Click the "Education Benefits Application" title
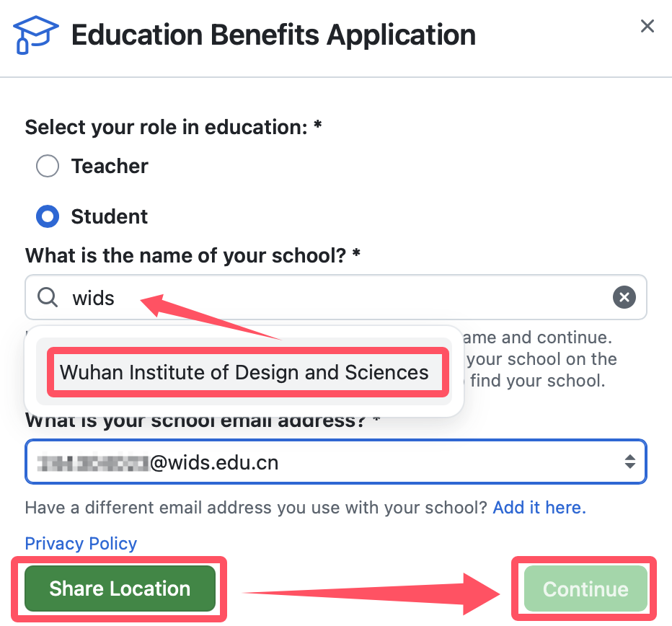The image size is (672, 626). (273, 35)
